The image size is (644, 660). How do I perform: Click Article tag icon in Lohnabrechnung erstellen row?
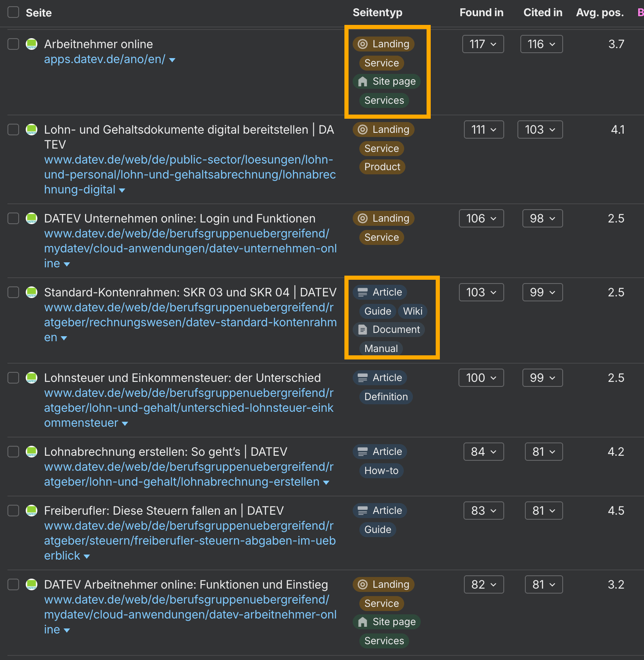[363, 452]
